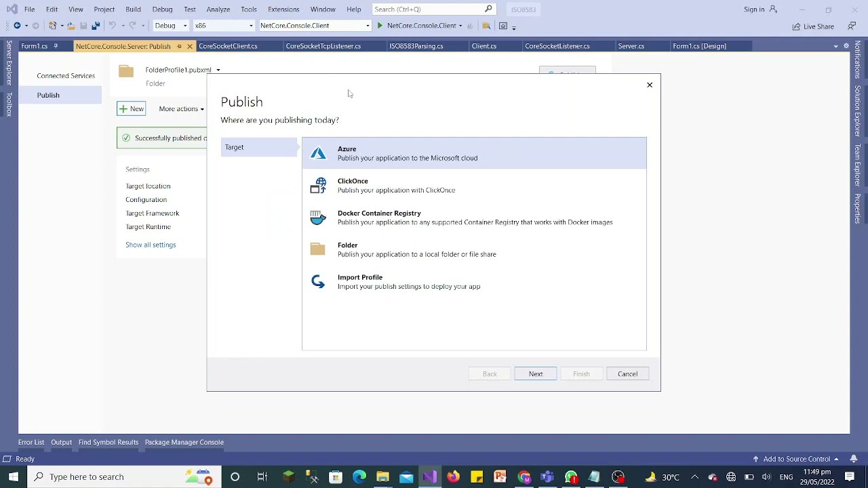This screenshot has height=488, width=868.
Task: Open the Package Manager Console tab
Action: click(x=184, y=443)
